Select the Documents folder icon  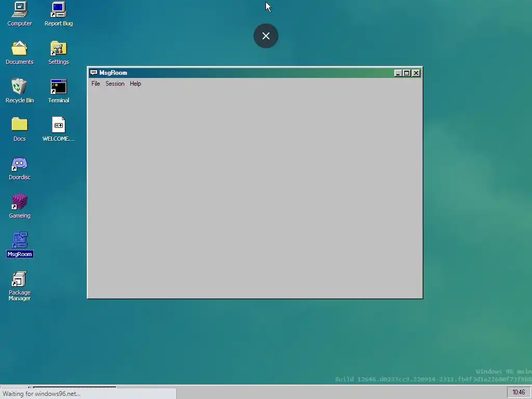tap(20, 52)
